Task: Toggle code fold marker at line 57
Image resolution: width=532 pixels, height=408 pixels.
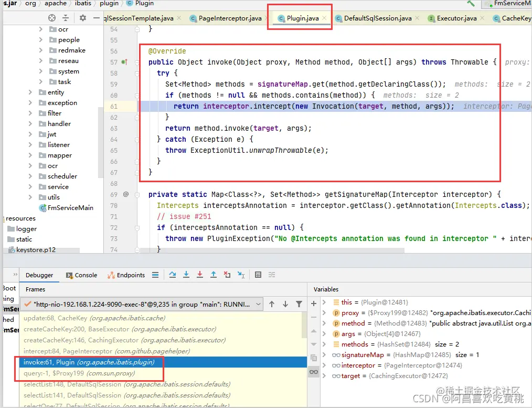Action: pos(137,62)
